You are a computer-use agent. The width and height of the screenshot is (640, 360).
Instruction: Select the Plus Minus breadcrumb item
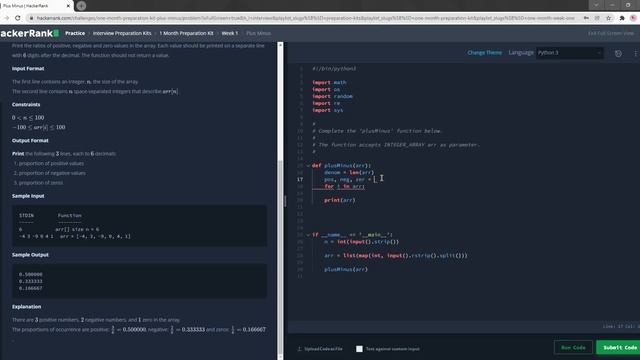tap(258, 33)
